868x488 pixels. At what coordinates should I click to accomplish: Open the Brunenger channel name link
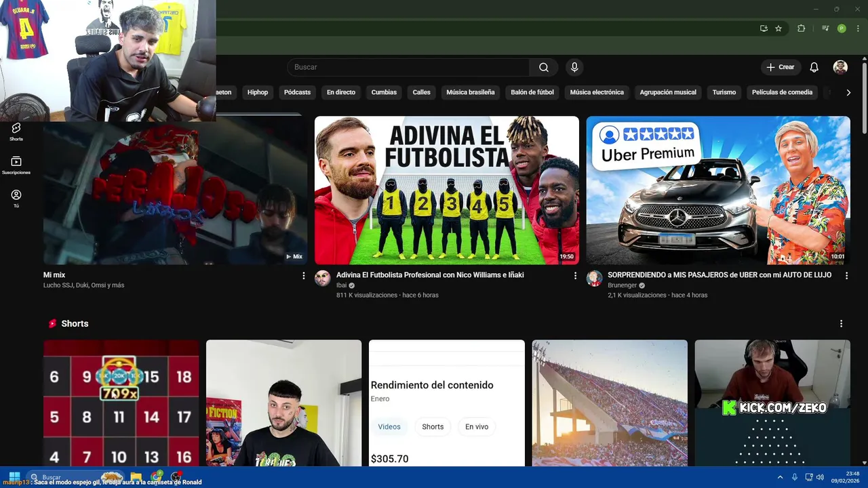[x=622, y=285]
